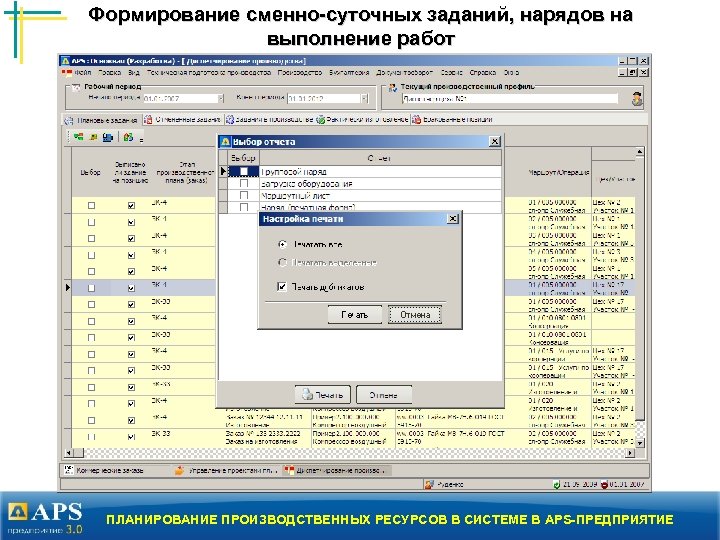Click the green 21.09.2009 date icon in the status bar
This screenshot has height=540, width=720.
tap(557, 484)
